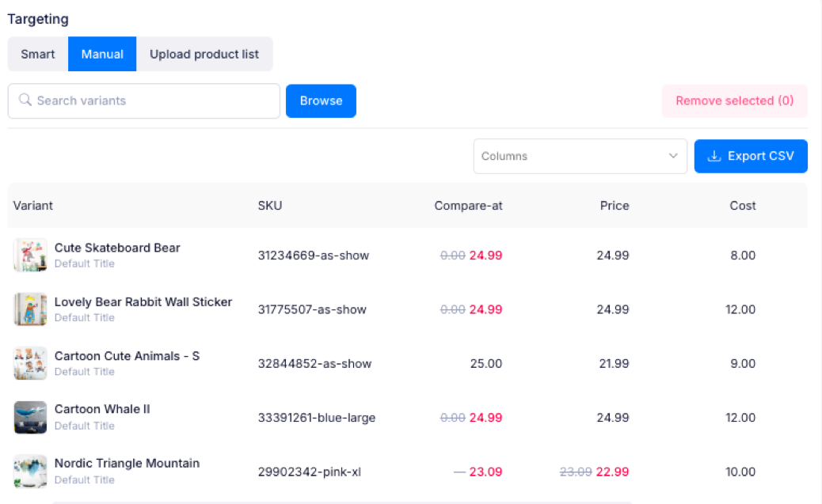Select the Cute Skateboard Bear variant name
This screenshot has height=504, width=822.
click(117, 248)
